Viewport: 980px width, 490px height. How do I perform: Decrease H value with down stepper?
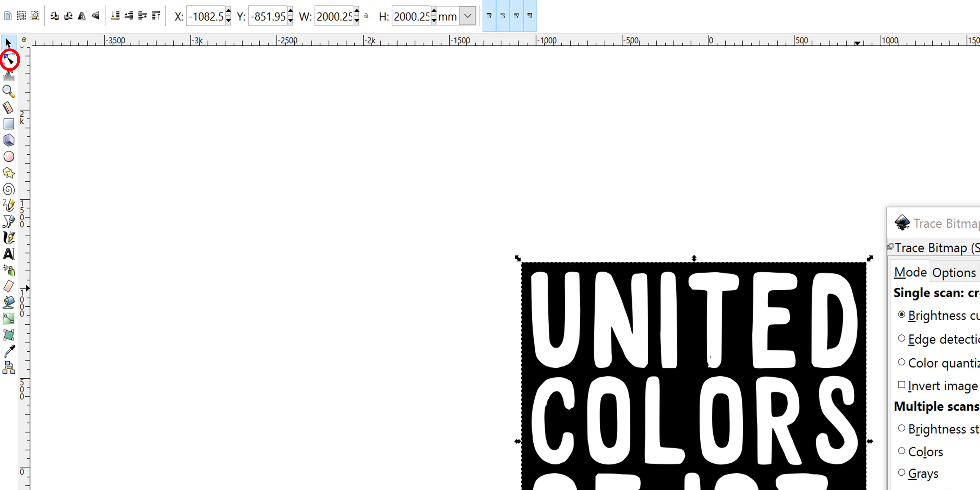click(434, 21)
